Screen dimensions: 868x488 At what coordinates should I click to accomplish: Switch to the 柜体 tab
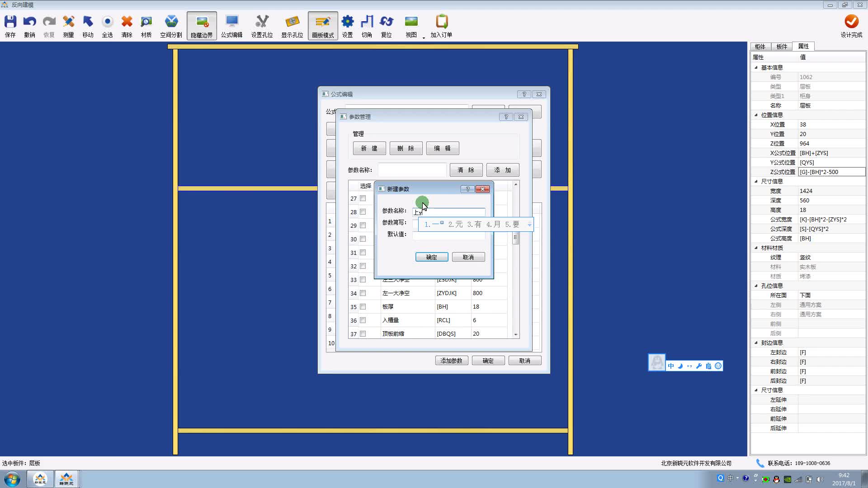(x=760, y=47)
